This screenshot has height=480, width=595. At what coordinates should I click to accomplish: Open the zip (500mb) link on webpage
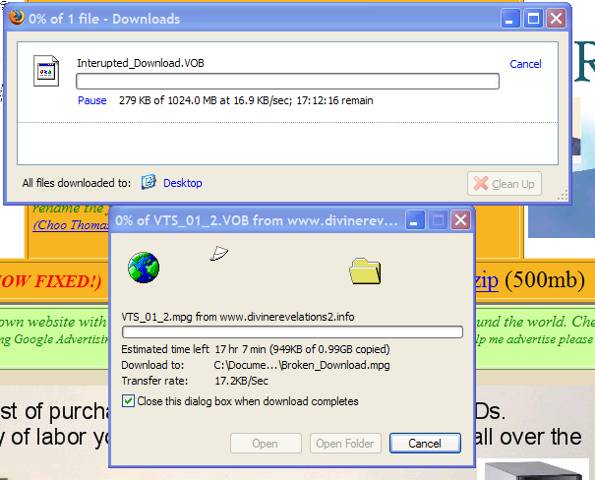(486, 281)
